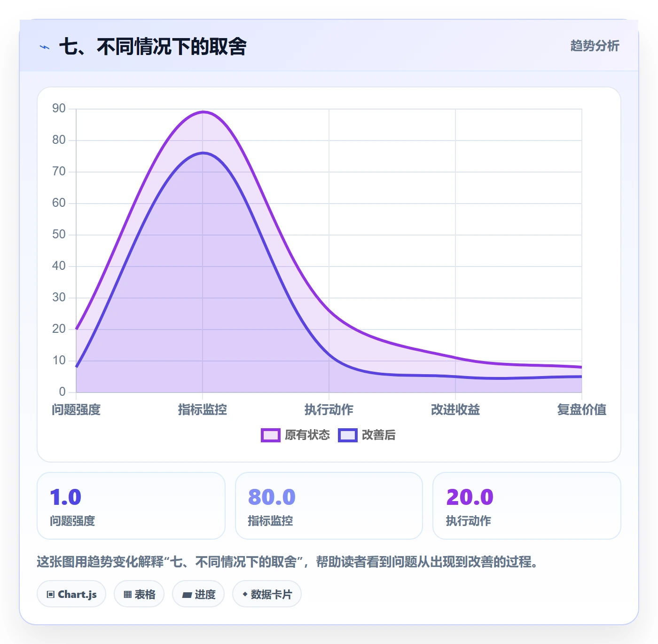Click the 原有状态 legend text
This screenshot has height=644, width=658.
(307, 435)
